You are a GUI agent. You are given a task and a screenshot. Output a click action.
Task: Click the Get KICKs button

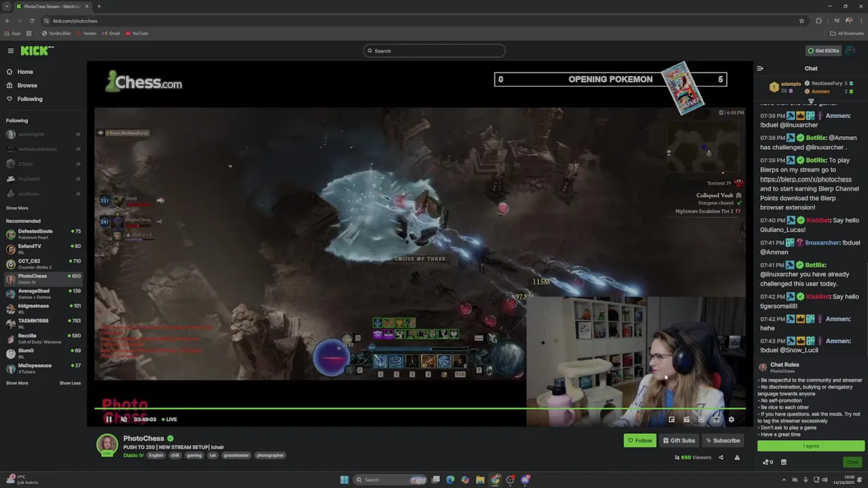pos(823,51)
